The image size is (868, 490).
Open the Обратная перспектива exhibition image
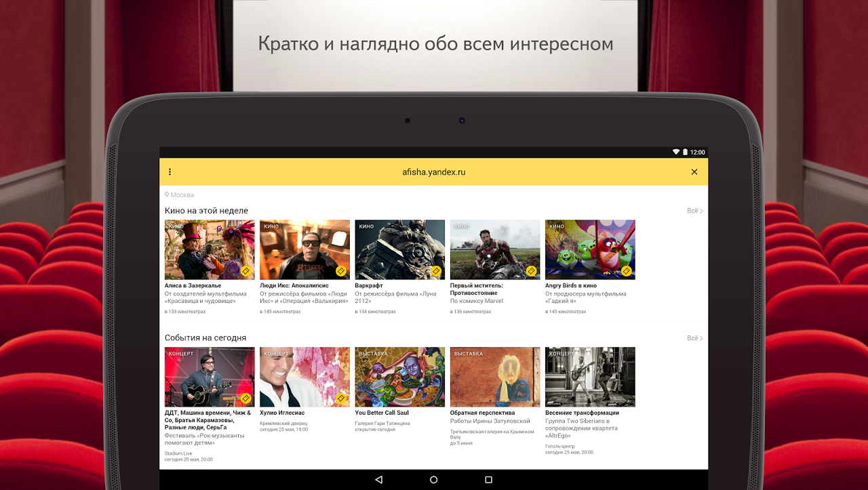point(495,377)
